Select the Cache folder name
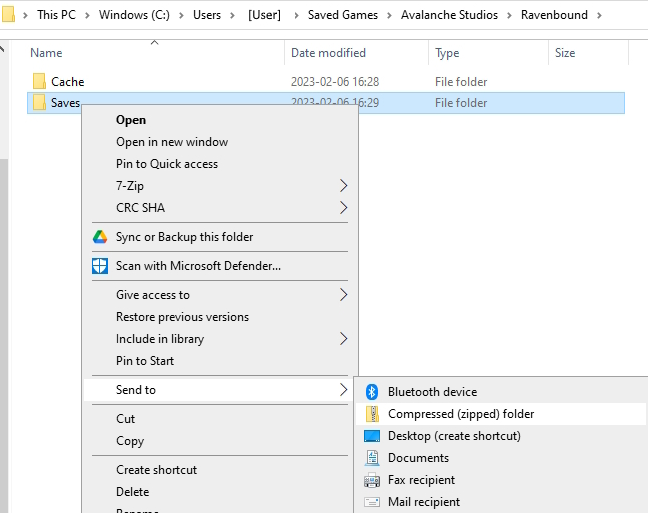Screen dimensions: 648x513 [67, 82]
